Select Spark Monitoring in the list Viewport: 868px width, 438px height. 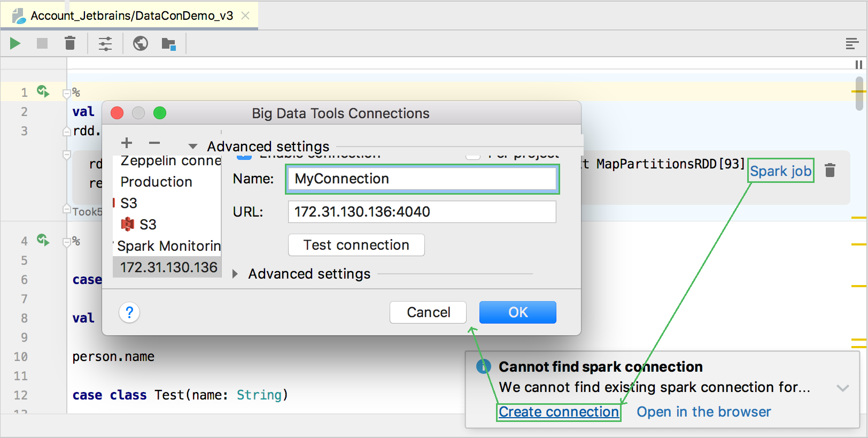[168, 246]
